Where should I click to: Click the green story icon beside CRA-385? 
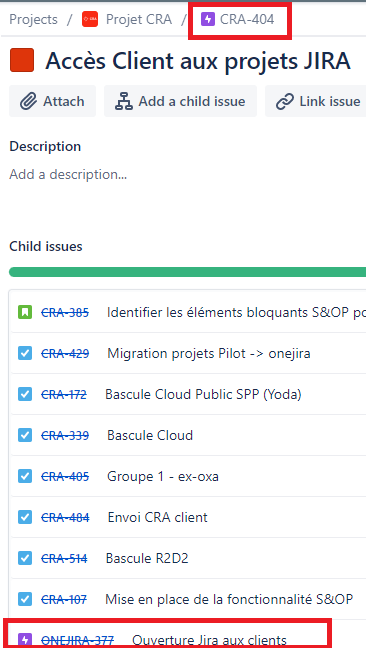tap(25, 312)
